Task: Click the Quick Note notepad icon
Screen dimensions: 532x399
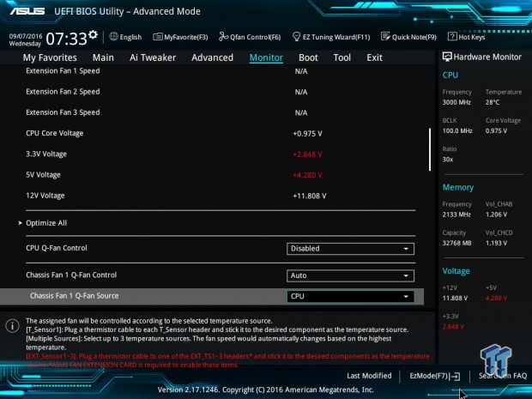Action: coord(385,36)
